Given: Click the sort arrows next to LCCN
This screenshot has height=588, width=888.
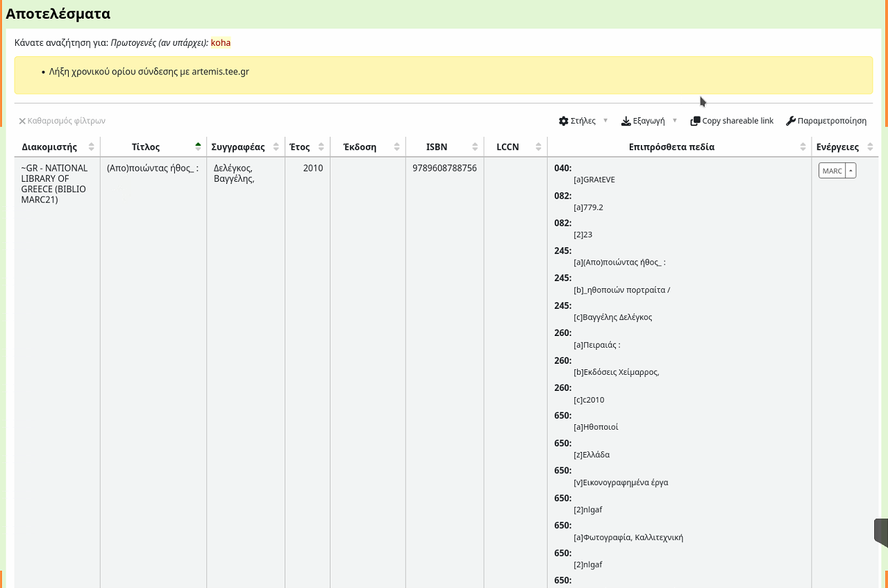Looking at the screenshot, I should tap(538, 147).
